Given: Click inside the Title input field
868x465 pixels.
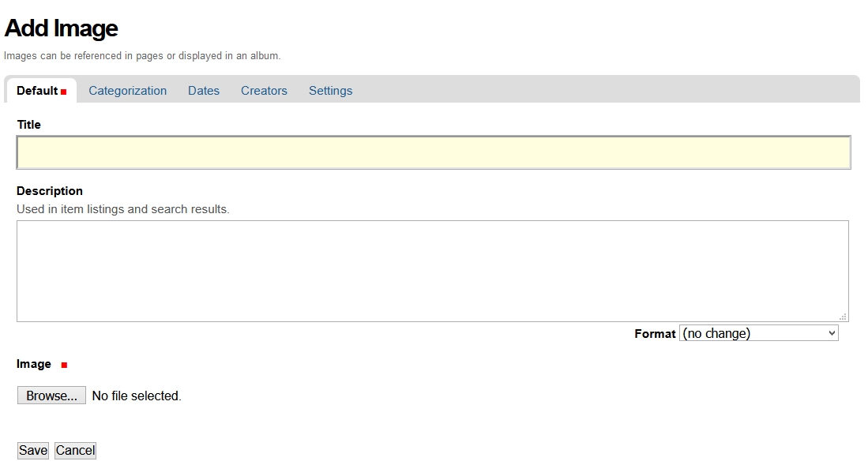Looking at the screenshot, I should (x=433, y=152).
